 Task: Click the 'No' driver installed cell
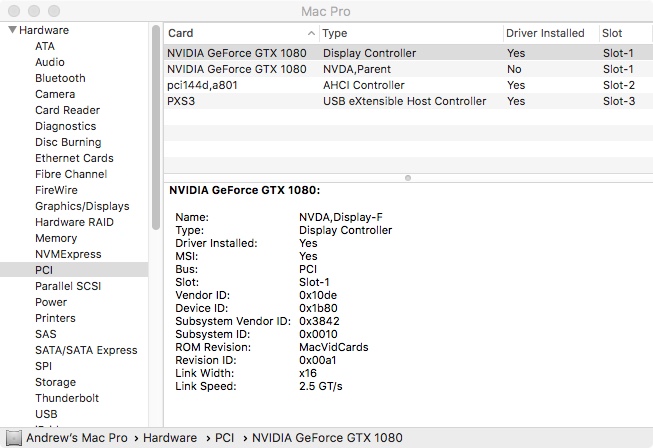click(x=514, y=69)
